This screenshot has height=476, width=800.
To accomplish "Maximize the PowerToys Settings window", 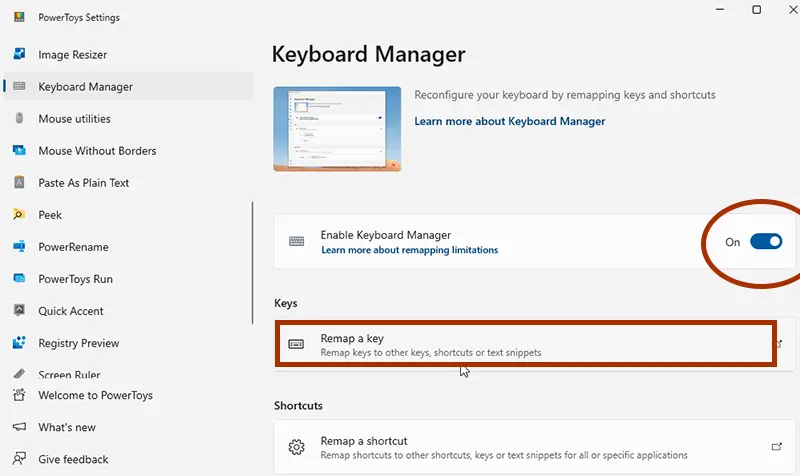I will [x=757, y=10].
